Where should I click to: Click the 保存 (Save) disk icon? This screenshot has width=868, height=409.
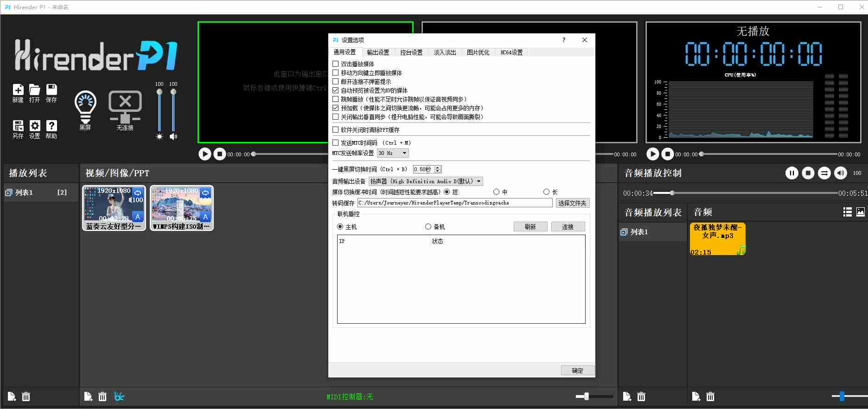pos(51,90)
